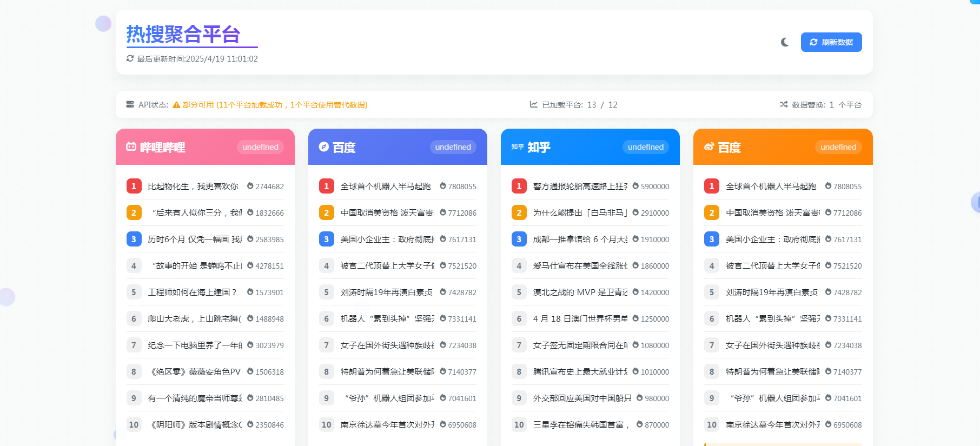Click hot value 2810485 in 哔哩哔哩 card
Viewport: 980px width, 446px height.
coord(269,398)
